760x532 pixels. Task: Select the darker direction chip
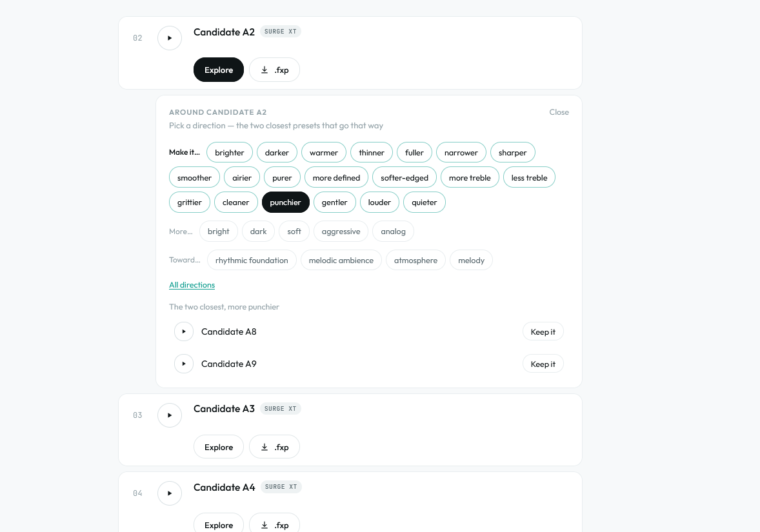[x=277, y=153]
